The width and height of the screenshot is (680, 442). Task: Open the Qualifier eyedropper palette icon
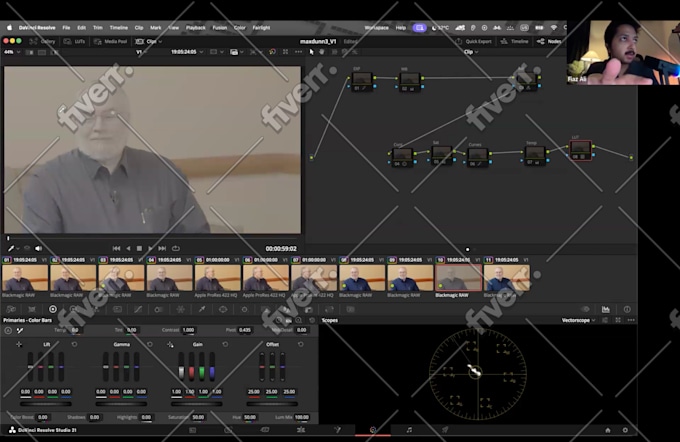click(202, 309)
